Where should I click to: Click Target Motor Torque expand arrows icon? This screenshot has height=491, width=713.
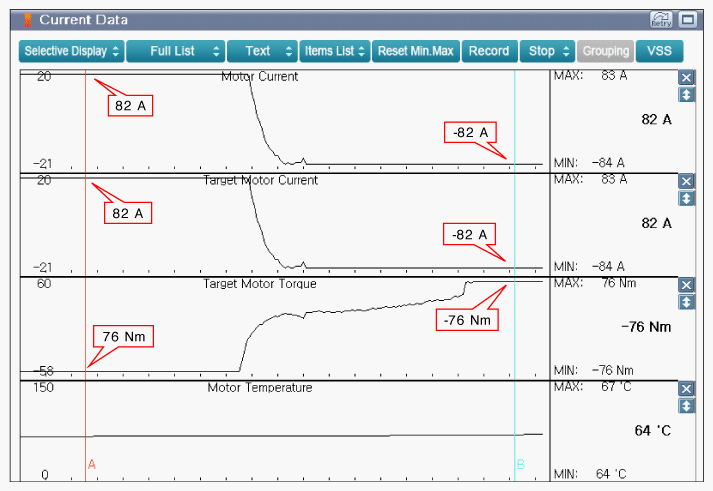tap(686, 302)
